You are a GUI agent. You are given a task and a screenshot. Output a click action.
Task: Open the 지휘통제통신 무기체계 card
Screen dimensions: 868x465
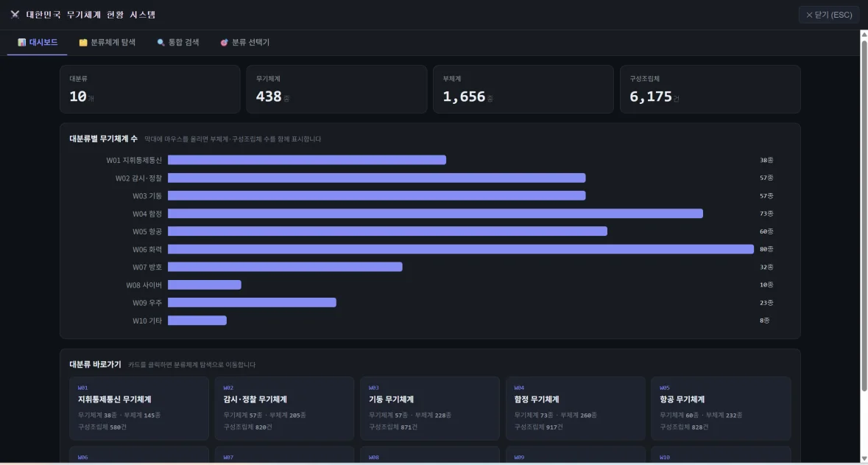point(139,408)
